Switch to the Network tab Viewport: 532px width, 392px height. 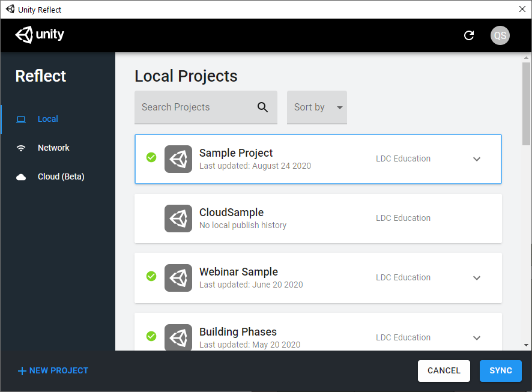pyautogui.click(x=53, y=148)
